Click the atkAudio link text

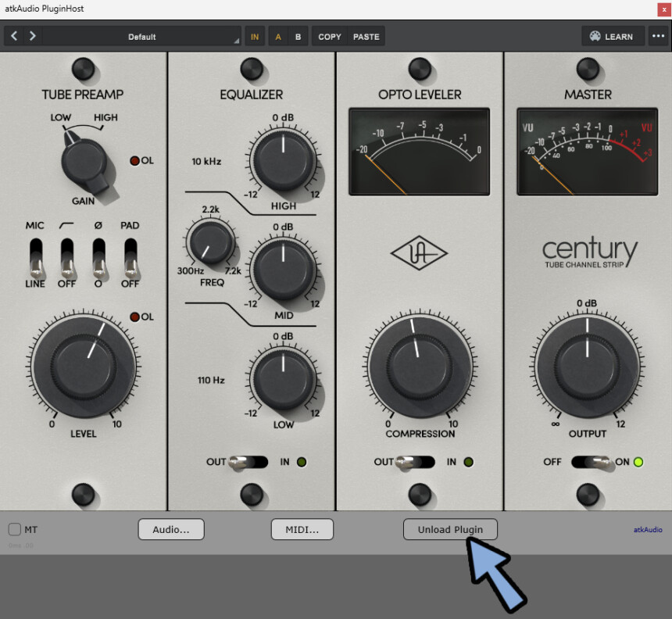coord(647,529)
